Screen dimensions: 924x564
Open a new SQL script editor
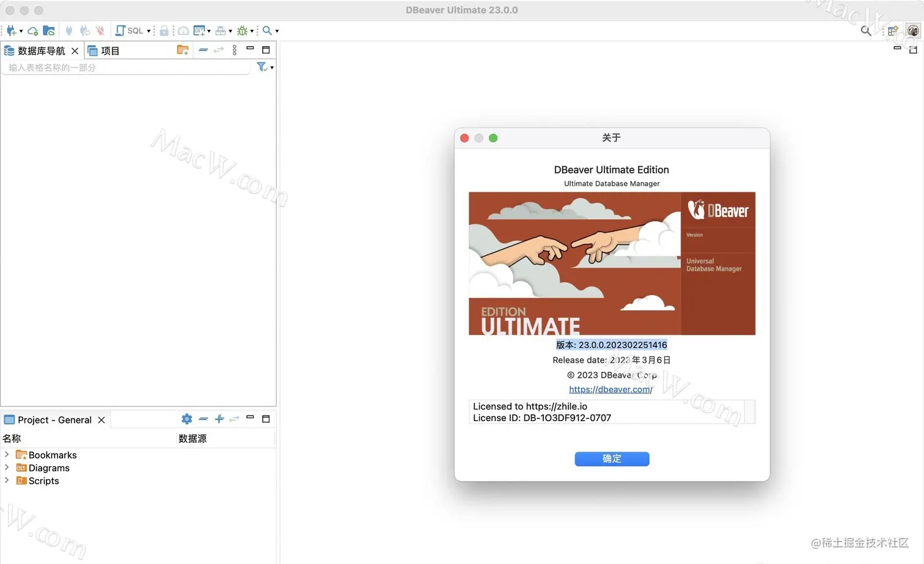[x=130, y=31]
